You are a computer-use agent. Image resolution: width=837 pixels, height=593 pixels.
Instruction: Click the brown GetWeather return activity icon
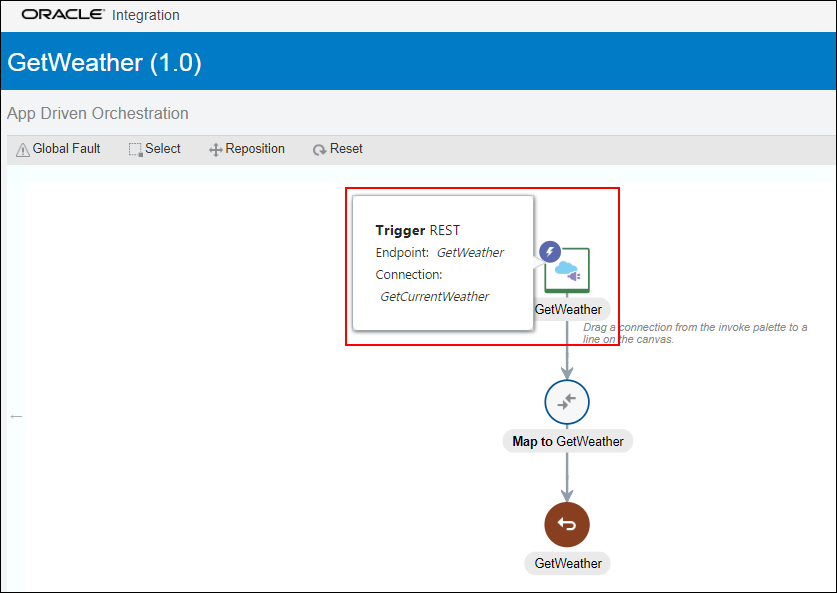567,524
